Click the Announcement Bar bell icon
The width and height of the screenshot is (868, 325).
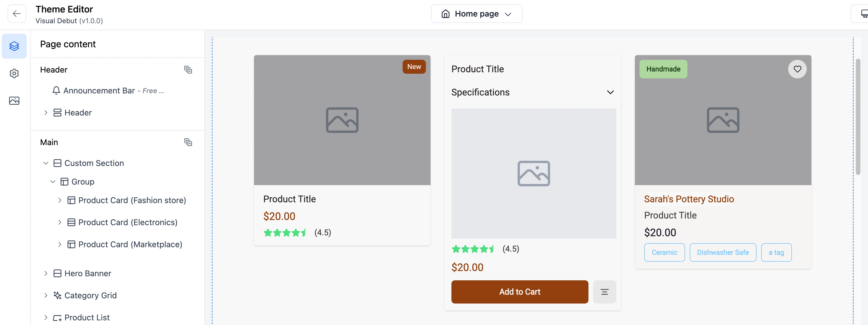point(56,90)
